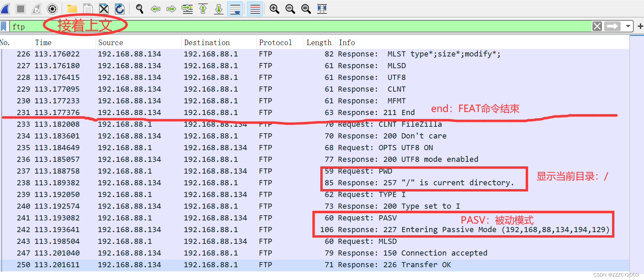644x280 pixels.
Task: Zoom in on the packet list text
Action: click(274, 9)
